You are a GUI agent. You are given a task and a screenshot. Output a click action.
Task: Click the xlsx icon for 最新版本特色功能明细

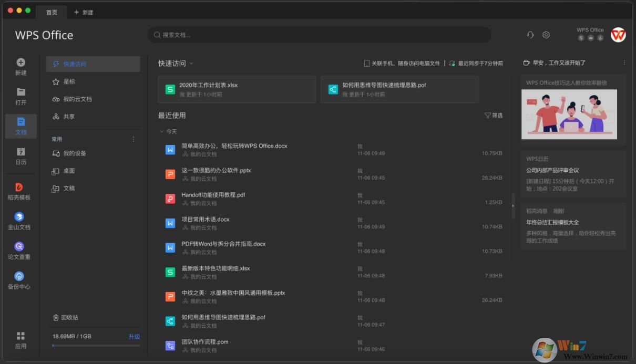coord(170,272)
